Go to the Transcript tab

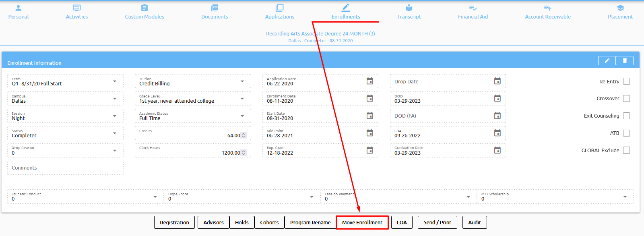pos(409,12)
